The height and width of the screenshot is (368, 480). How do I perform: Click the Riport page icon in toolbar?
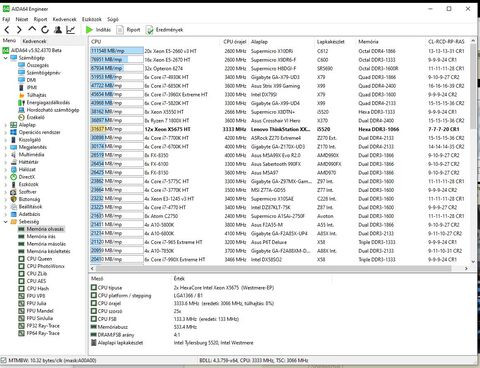[x=120, y=30]
